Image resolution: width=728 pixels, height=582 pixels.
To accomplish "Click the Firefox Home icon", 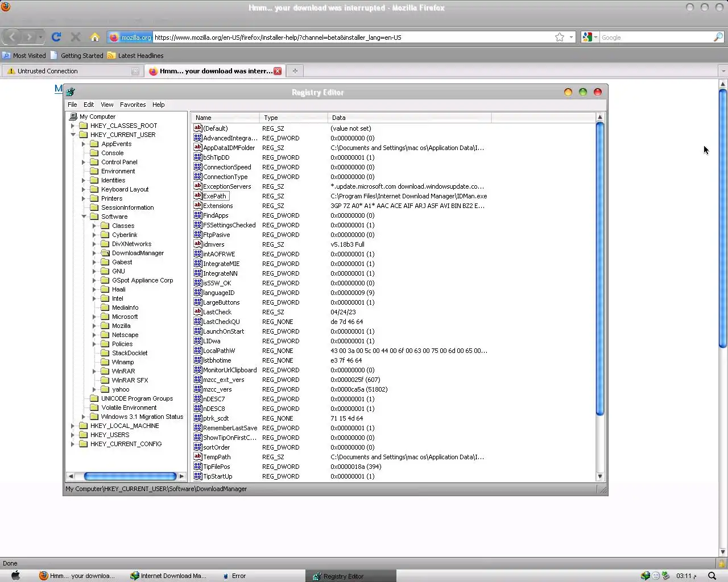I will 95,37.
